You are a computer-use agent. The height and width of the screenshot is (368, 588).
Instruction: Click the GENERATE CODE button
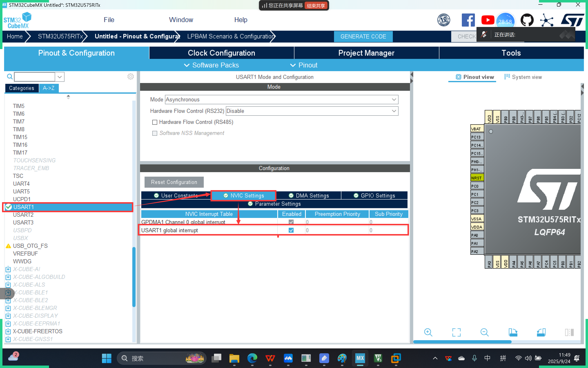(x=363, y=37)
